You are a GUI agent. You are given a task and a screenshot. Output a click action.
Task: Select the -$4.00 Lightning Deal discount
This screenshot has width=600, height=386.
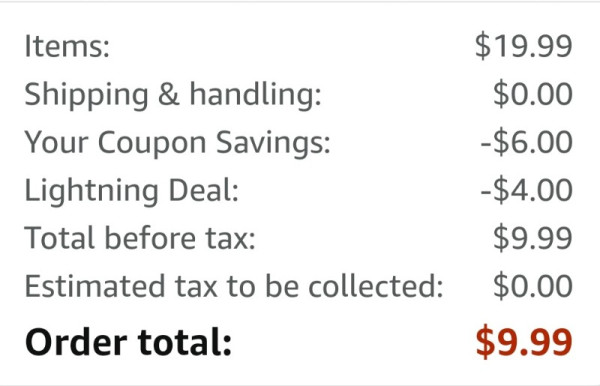527,190
